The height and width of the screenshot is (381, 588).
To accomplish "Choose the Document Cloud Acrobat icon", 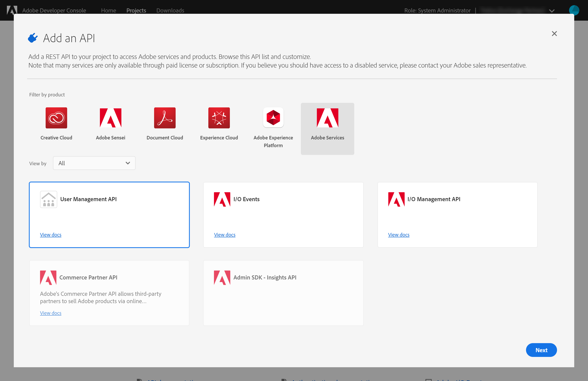I will (x=165, y=118).
